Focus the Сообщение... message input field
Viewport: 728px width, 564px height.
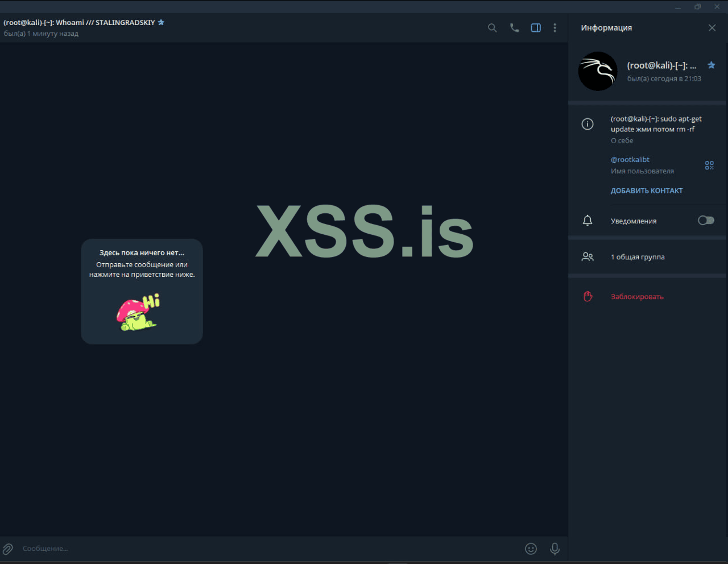point(270,549)
